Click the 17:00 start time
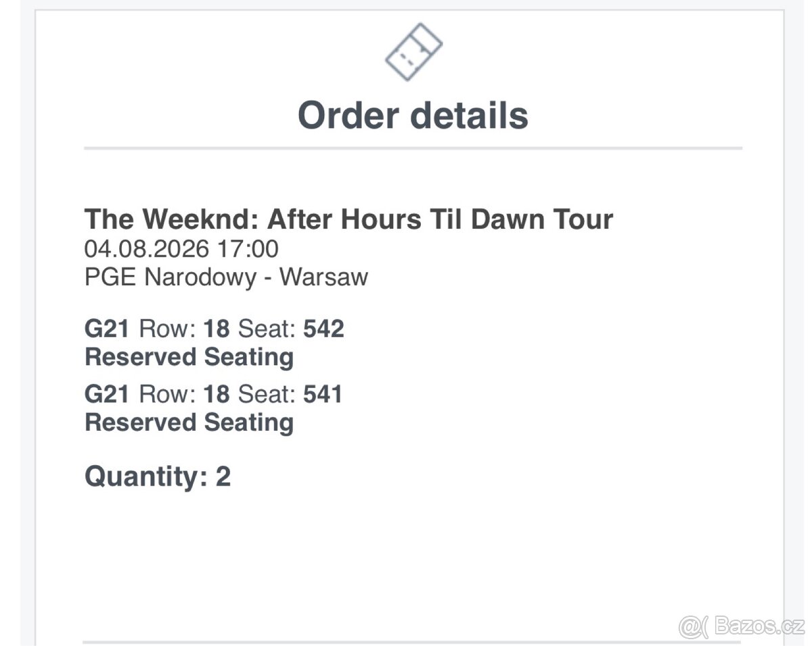Screen dimensions: 812x646 (x=248, y=249)
